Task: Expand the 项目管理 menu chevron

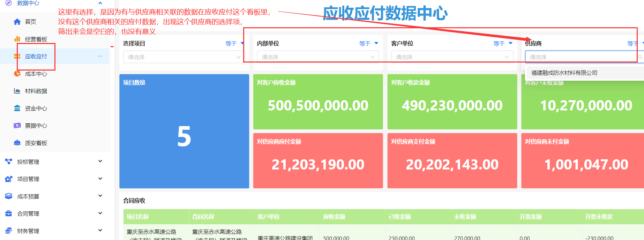Action: (x=100, y=179)
